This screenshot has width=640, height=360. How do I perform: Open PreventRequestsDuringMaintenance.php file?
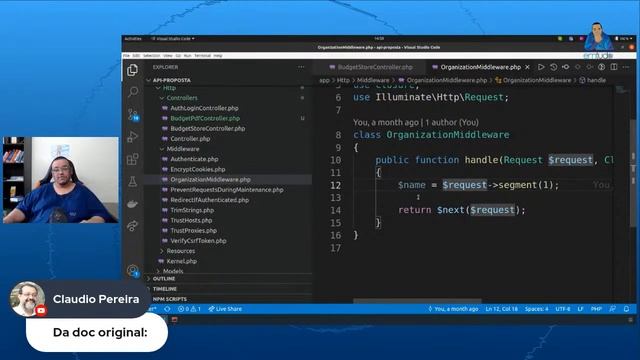pos(227,190)
